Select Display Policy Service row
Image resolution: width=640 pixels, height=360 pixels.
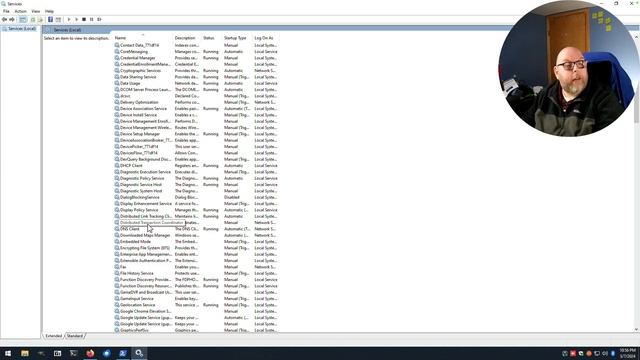pos(196,210)
